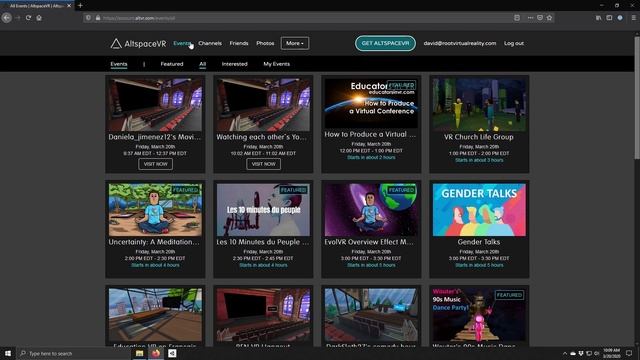
Task: Click the page vertical scrollbar thumb
Action: click(636, 98)
